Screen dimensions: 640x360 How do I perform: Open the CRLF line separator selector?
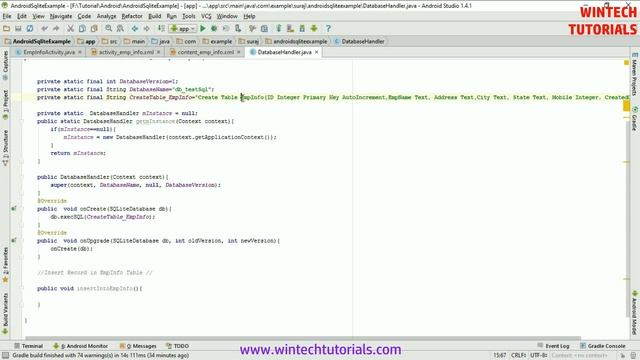519,356
